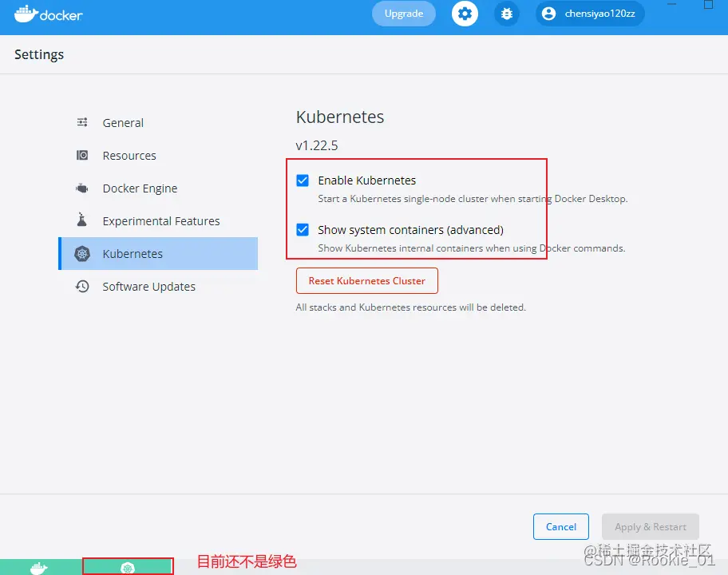Click the user avatar icon beside chensiyao120zz

tap(548, 14)
